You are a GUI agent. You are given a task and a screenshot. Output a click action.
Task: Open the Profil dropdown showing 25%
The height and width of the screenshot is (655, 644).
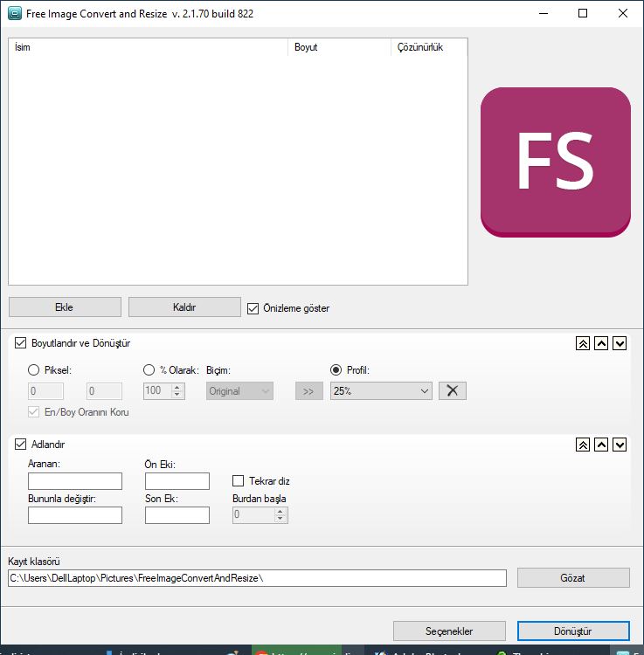pyautogui.click(x=381, y=391)
